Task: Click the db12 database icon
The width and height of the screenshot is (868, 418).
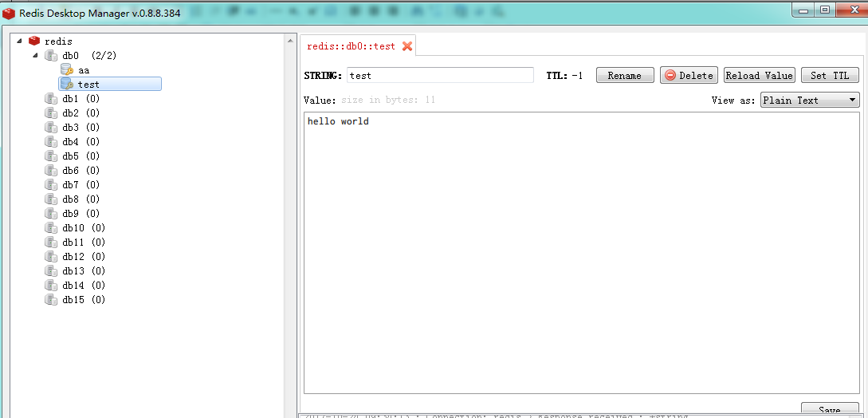Action: tap(52, 257)
